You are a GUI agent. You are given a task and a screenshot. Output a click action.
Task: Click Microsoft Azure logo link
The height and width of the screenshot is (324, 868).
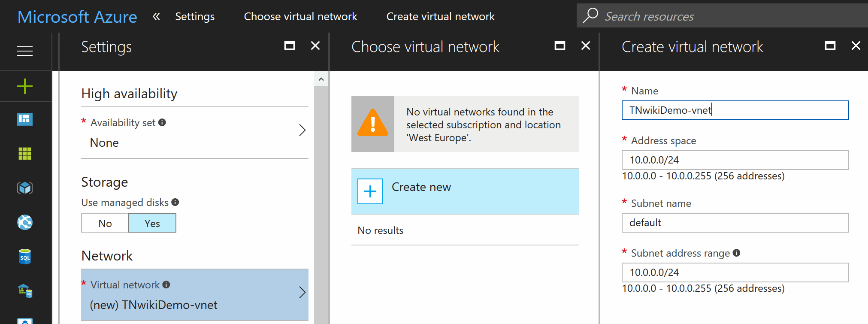(x=77, y=17)
